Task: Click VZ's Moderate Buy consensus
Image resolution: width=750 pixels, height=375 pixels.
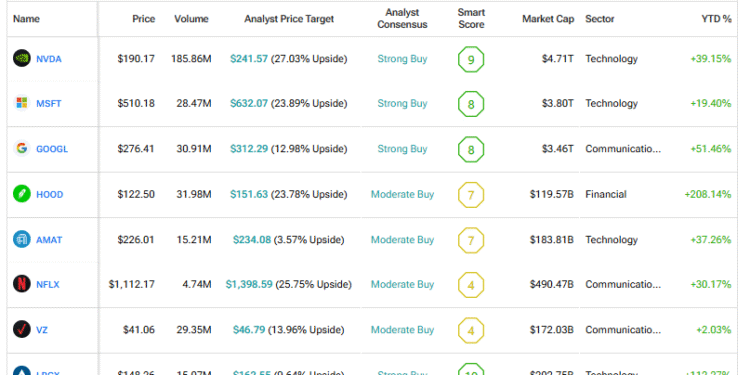Action: pyautogui.click(x=402, y=330)
